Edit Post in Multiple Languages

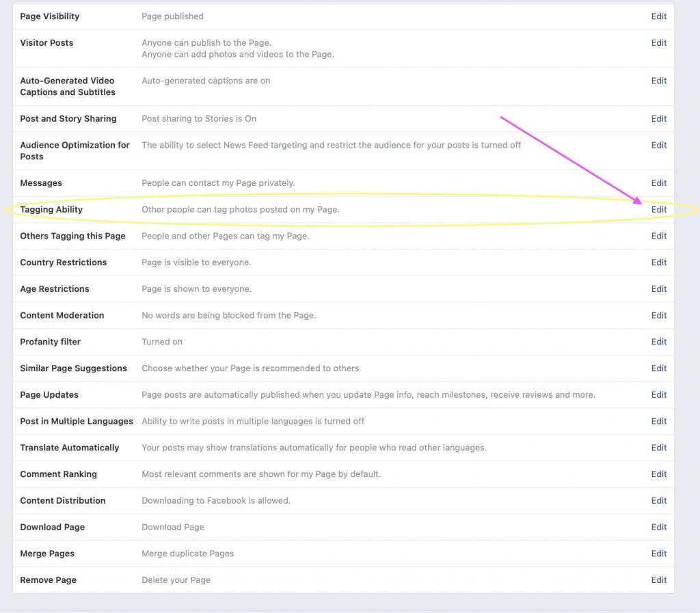pyautogui.click(x=658, y=421)
